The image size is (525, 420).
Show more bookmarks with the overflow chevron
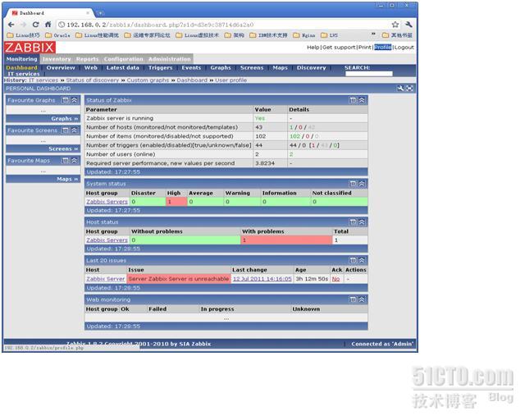pos(373,34)
